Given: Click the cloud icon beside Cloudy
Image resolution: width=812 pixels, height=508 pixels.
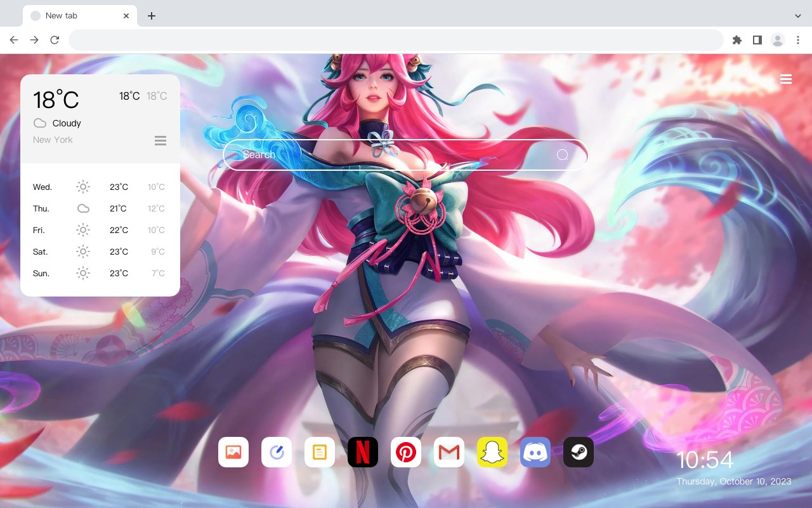Looking at the screenshot, I should coord(40,123).
